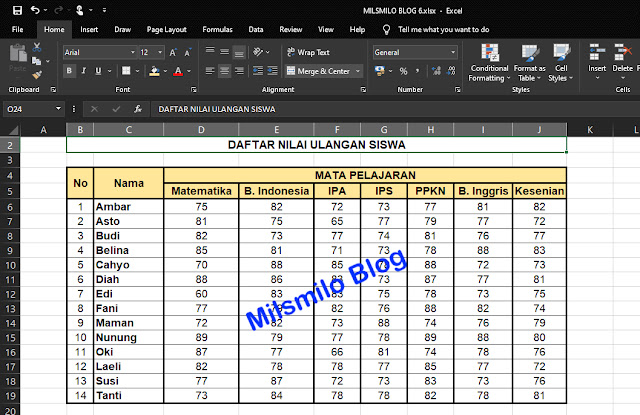Switch to the Page Layout tab
This screenshot has height=415, width=640.
(x=167, y=29)
